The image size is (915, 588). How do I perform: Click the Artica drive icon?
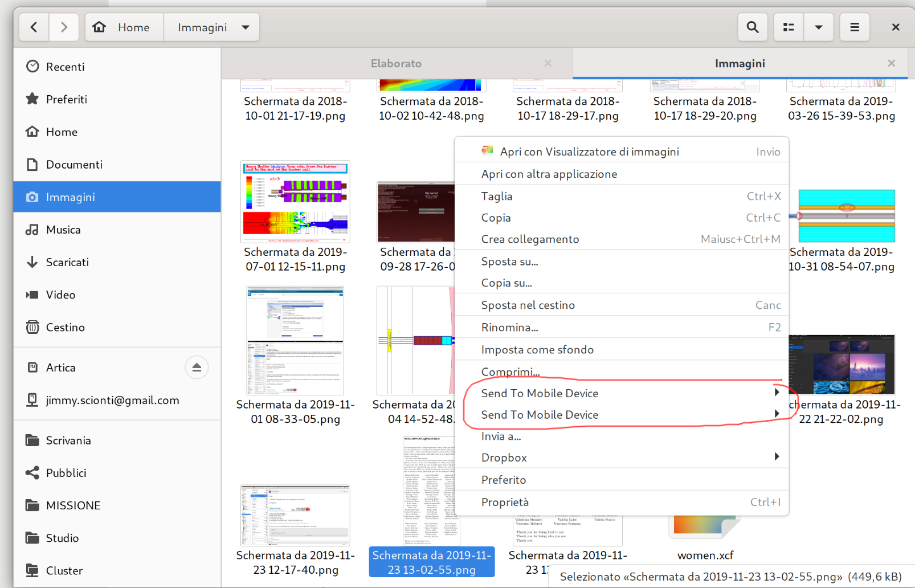(x=33, y=367)
